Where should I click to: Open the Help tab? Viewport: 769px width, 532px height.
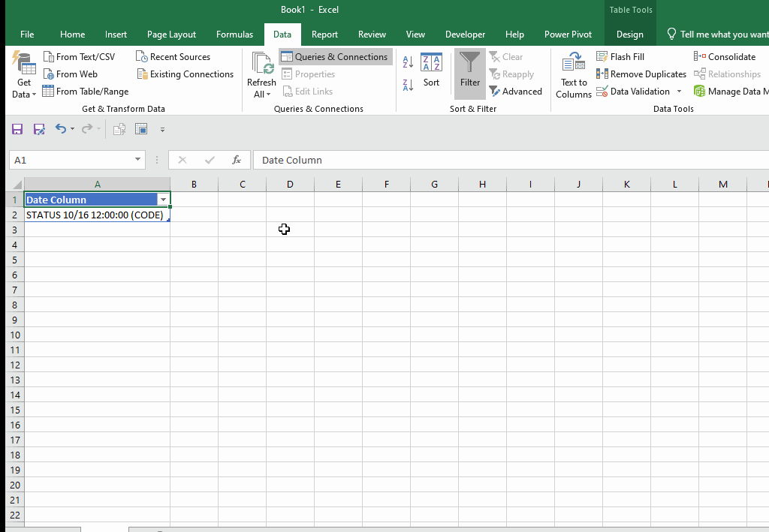[x=514, y=35]
